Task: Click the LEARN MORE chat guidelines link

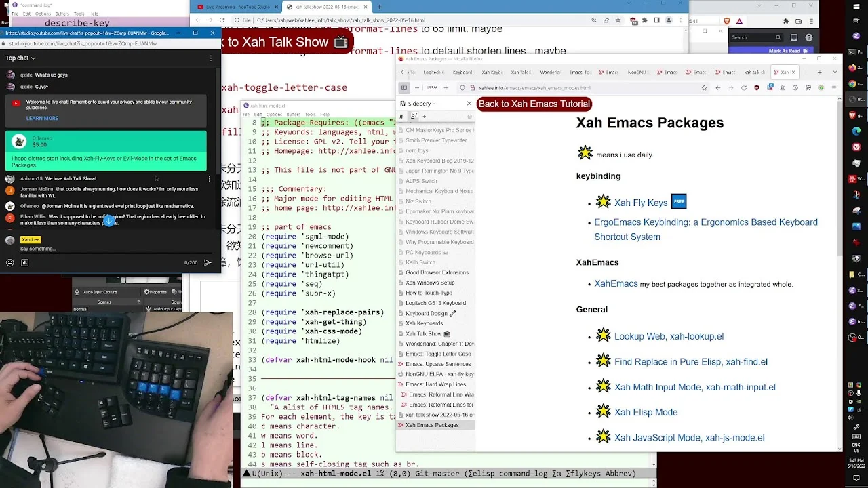Action: [42, 118]
